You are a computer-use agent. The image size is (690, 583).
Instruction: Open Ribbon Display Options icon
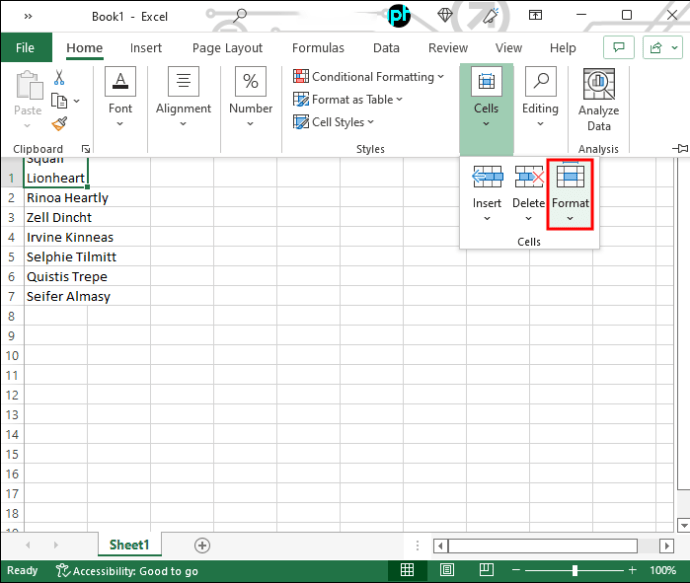[x=535, y=15]
